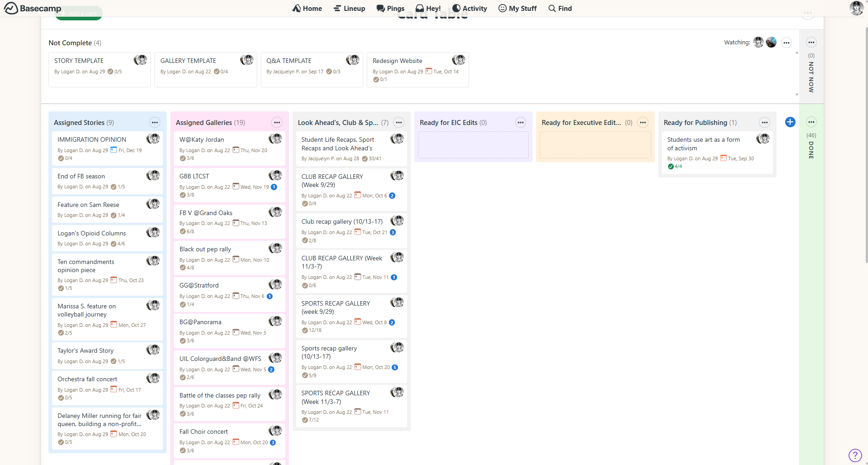Click the due date calendar icon on Redesign Website
The height and width of the screenshot is (465, 868).
point(429,71)
